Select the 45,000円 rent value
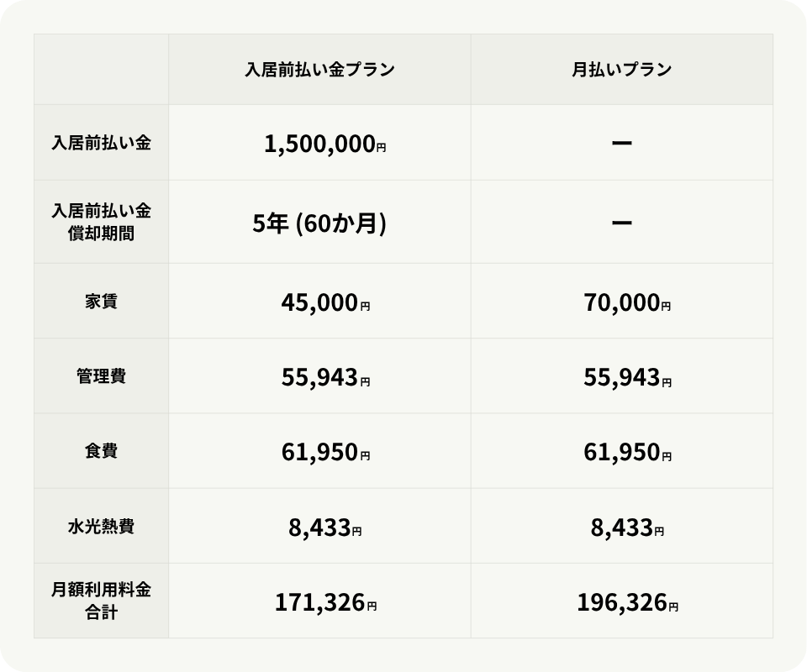 tap(325, 302)
